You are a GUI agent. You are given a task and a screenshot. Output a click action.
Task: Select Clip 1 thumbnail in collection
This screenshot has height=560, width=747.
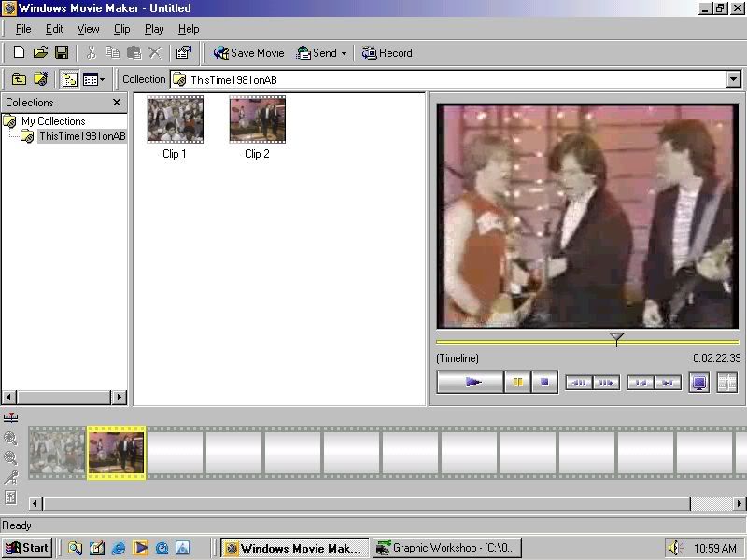tap(175, 119)
